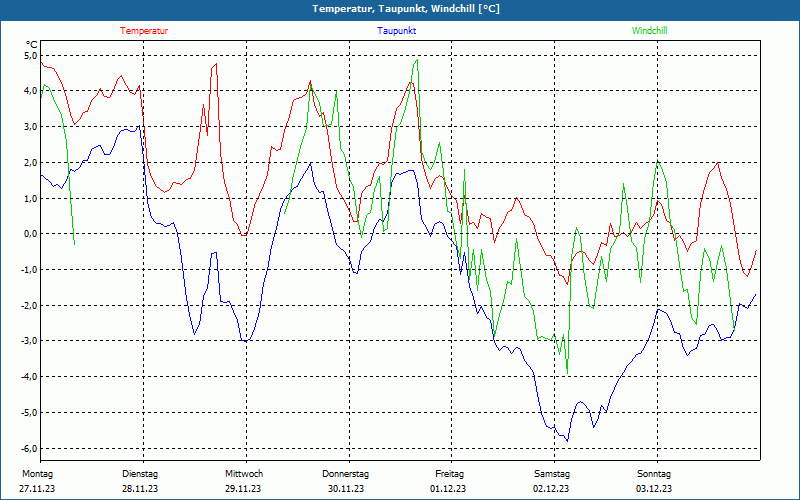The height and width of the screenshot is (500, 800).
Task: Click the 2,0 y-axis tick label
Action: click(31, 162)
